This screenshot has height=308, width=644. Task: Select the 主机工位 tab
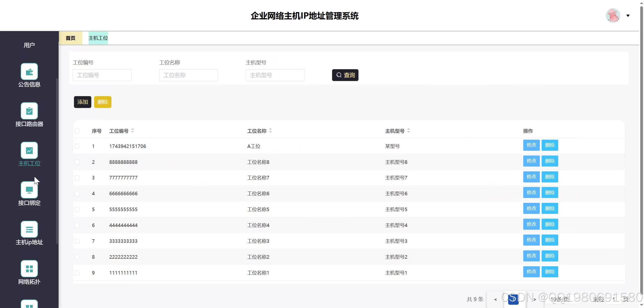98,38
